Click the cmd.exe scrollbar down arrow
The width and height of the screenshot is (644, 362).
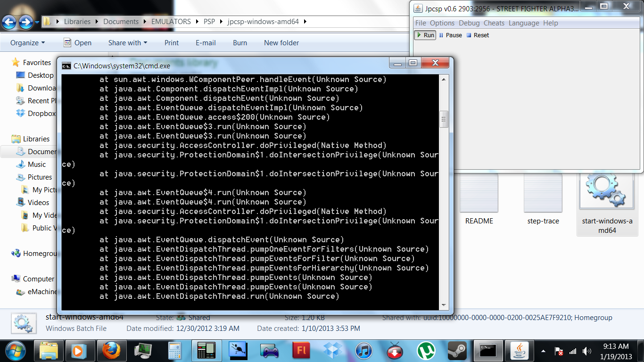pos(444,305)
